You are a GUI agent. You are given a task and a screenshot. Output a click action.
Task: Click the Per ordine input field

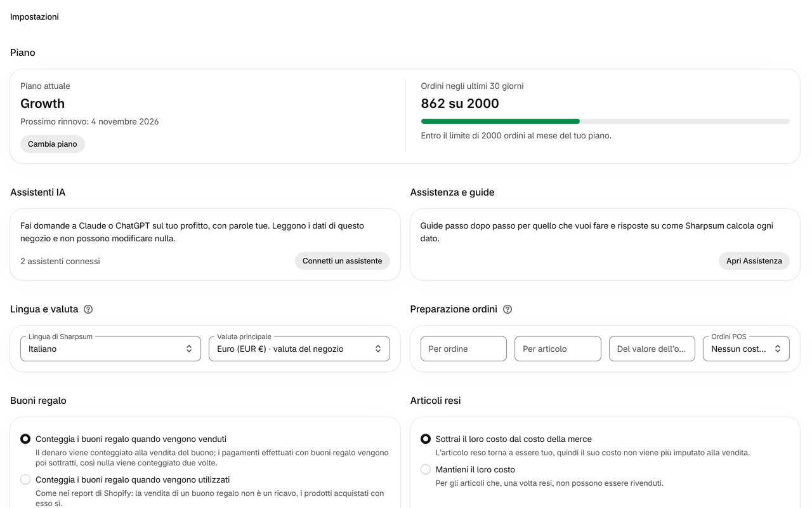tap(464, 349)
